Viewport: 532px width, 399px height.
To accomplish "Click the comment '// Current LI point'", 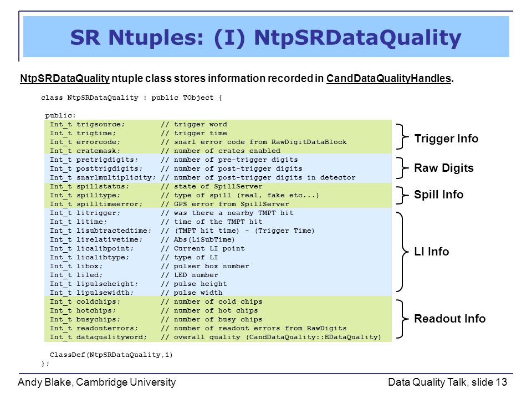I will tap(203, 248).
